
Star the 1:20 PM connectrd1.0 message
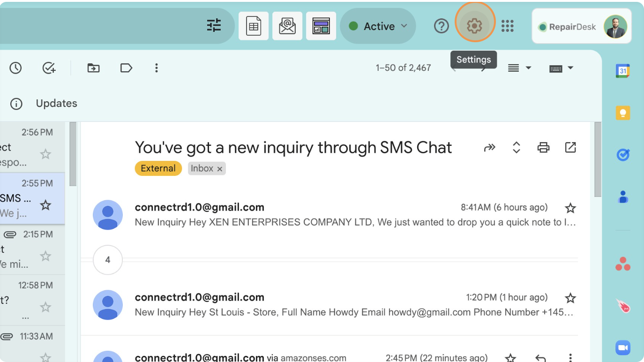tap(570, 298)
